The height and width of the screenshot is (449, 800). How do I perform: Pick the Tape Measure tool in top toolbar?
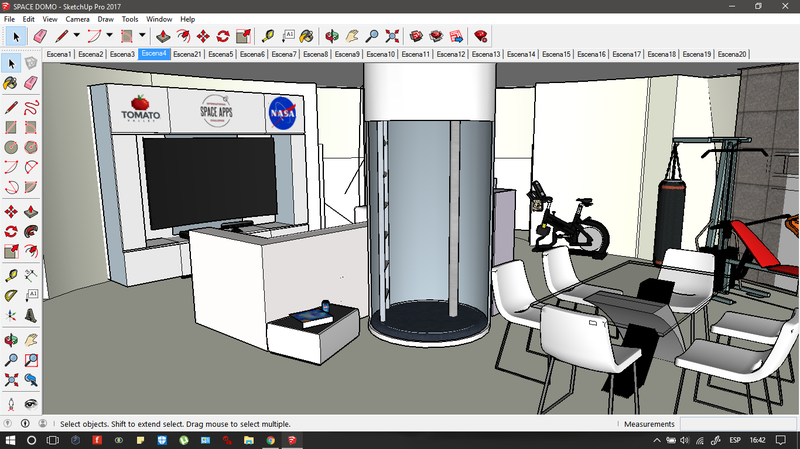point(268,36)
